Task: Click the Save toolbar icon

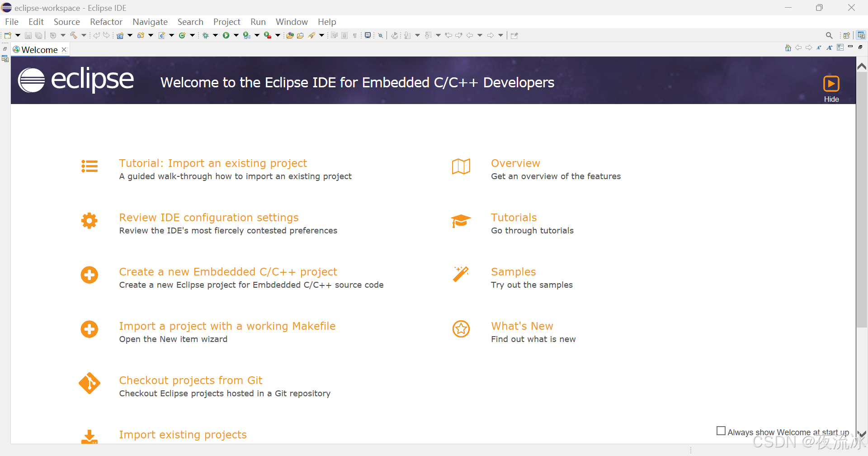Action: click(28, 35)
